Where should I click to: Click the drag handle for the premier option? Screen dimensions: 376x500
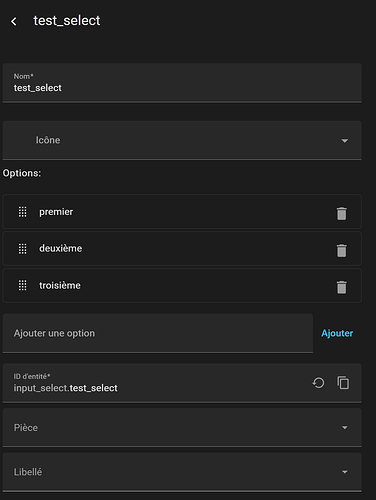[x=22, y=212]
